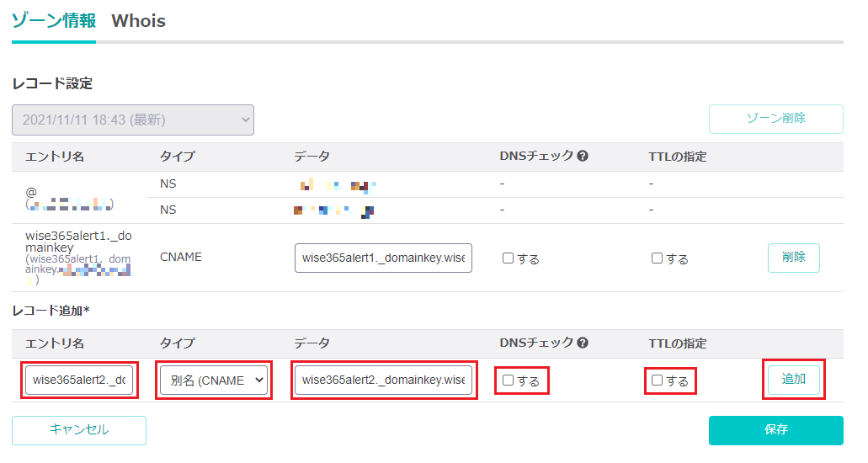868x463 pixels.
Task: Open the DNSチェック help icon in レコード追加 header
Action: [582, 343]
